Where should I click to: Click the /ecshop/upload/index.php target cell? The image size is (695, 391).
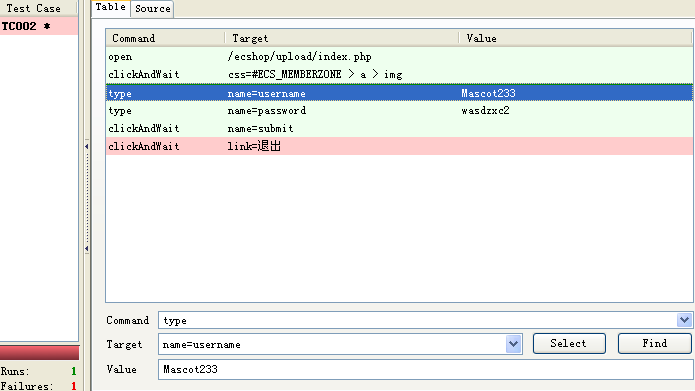(x=300, y=57)
